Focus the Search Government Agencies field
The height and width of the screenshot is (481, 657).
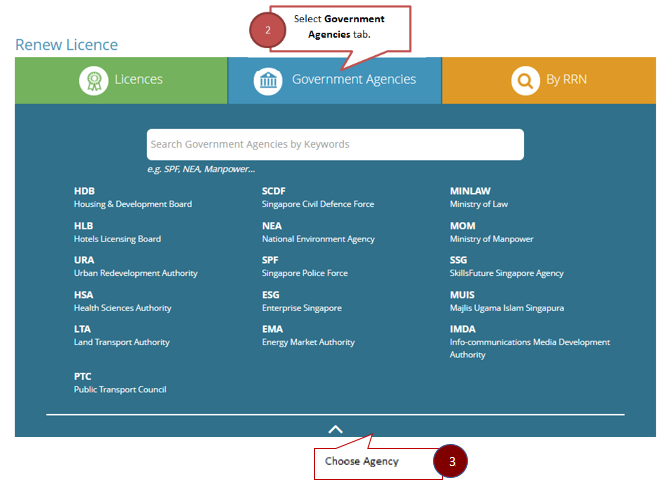[335, 144]
